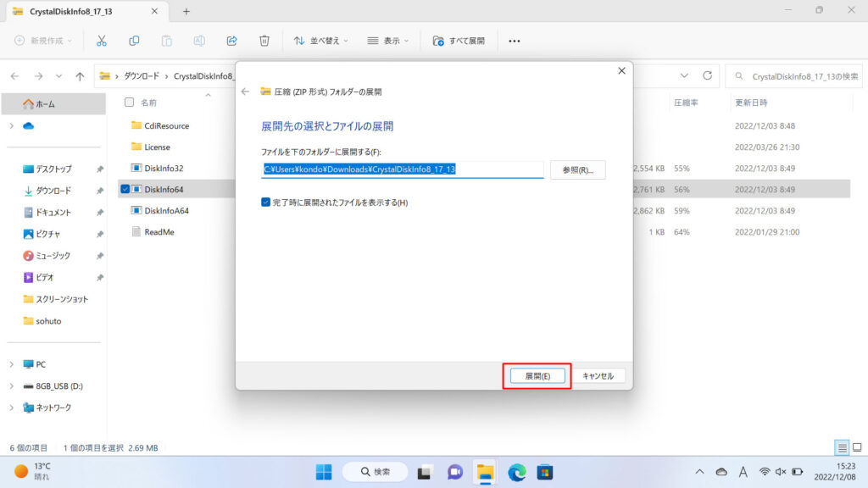This screenshot has width=868, height=488.
Task: Switch to large thumbnails view icon
Action: [857, 447]
